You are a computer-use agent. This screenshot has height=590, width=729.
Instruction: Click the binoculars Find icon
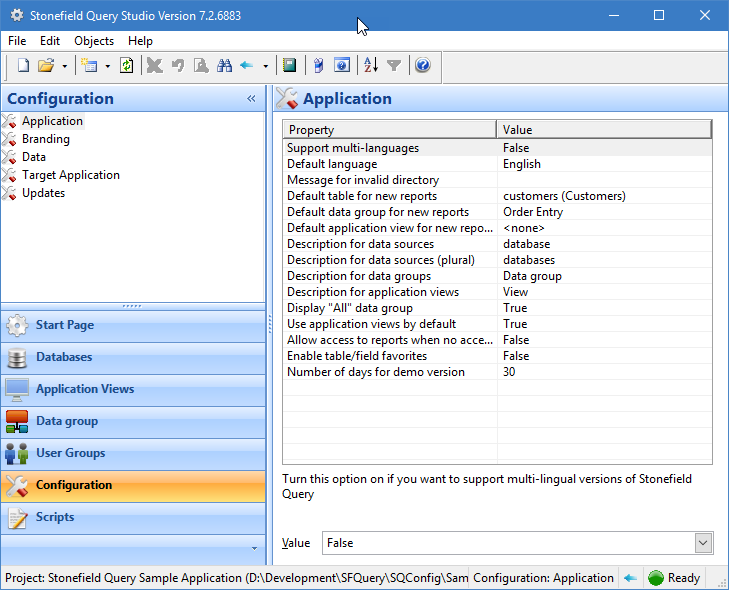pos(224,66)
